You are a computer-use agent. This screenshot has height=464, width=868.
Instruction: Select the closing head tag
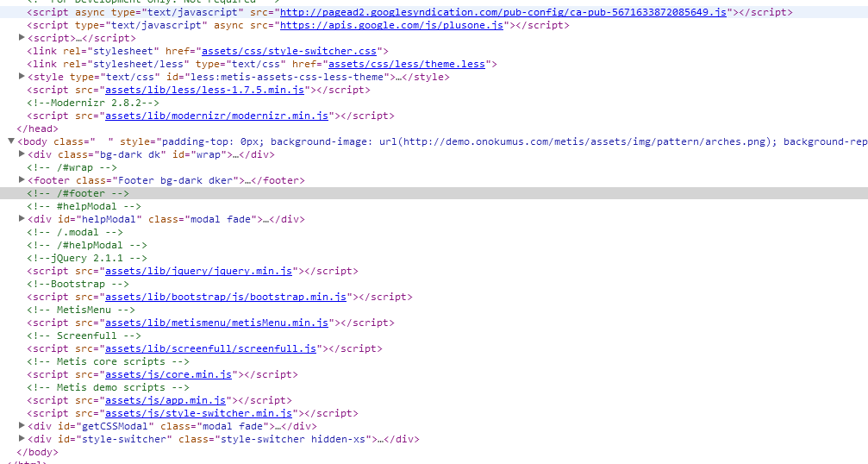point(37,129)
